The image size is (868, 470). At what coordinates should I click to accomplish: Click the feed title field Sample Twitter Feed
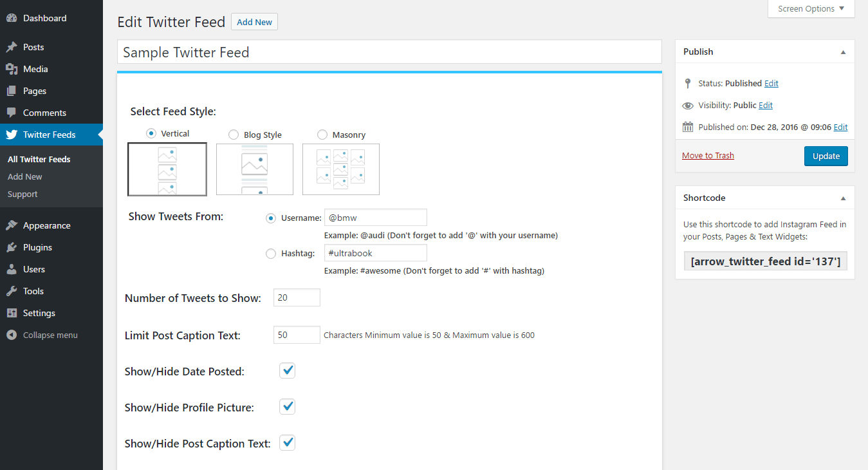[389, 52]
